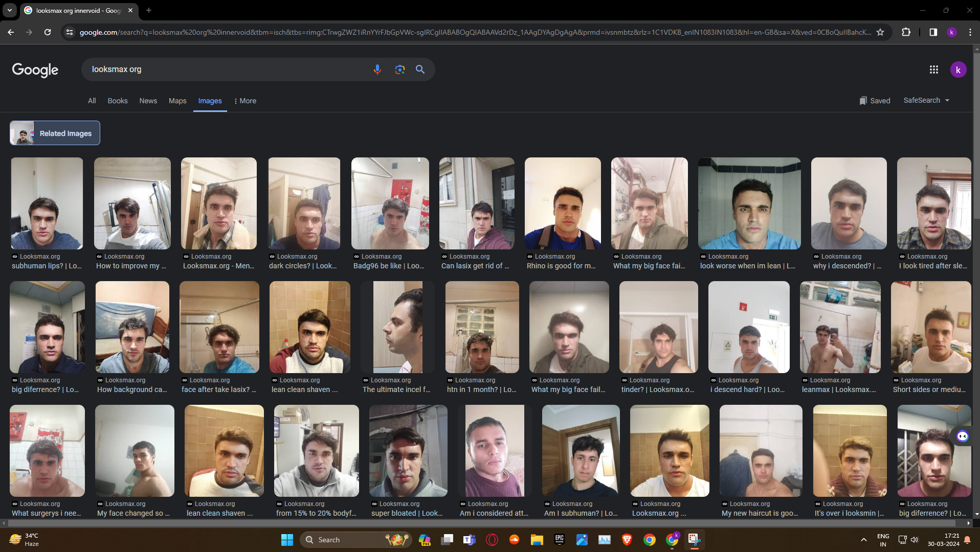Click the 'from 15% to 20% bodyf...' thumbnail
Viewport: 980px width, 552px height.
(x=317, y=451)
